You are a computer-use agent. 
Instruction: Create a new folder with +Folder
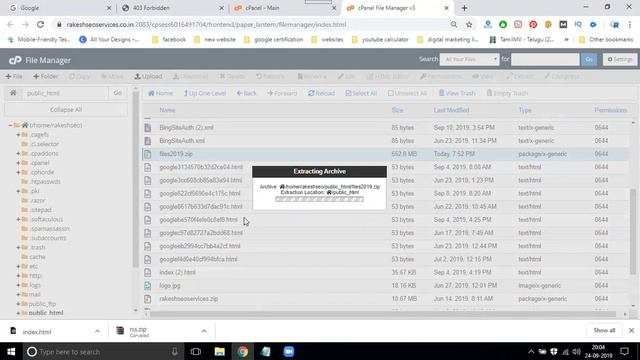tap(46, 76)
